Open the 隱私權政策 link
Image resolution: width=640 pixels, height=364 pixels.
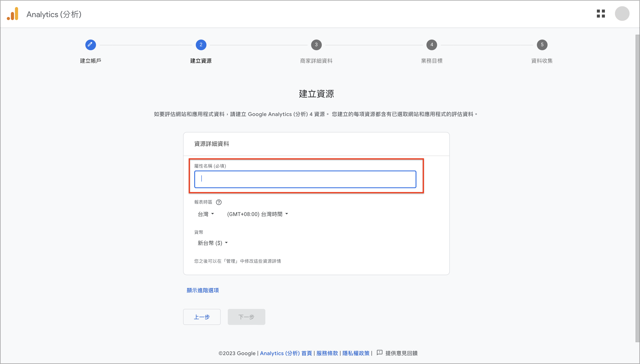356,353
